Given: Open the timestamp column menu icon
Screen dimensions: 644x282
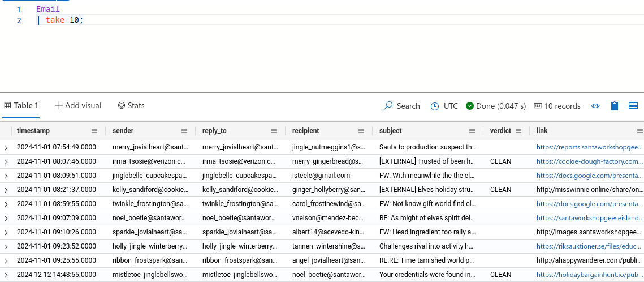Looking at the screenshot, I should pyautogui.click(x=94, y=131).
